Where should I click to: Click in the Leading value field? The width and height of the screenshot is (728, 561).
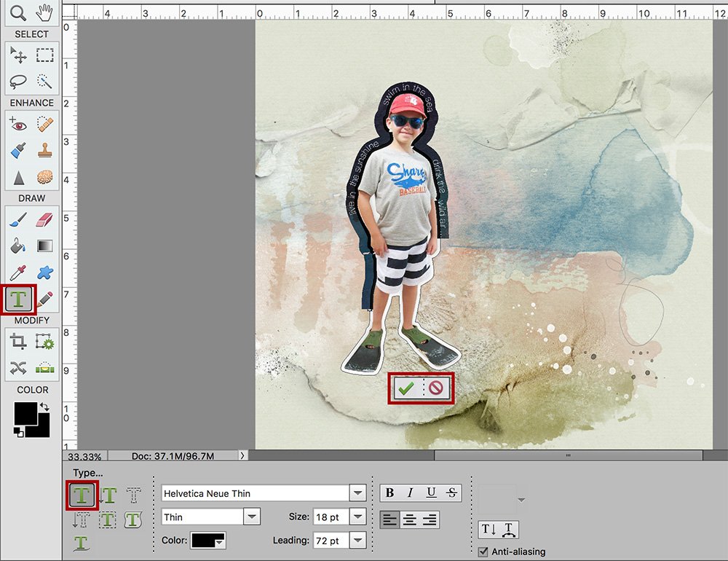pyautogui.click(x=331, y=541)
